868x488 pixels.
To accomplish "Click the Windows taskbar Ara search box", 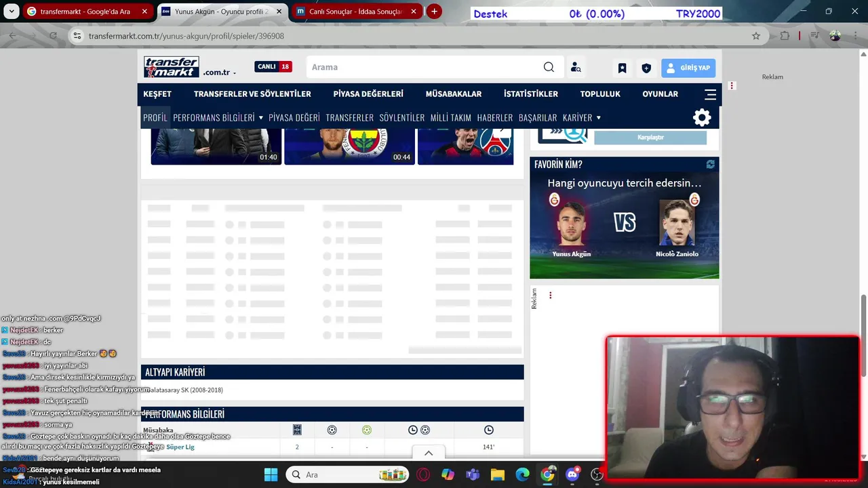I will click(349, 474).
